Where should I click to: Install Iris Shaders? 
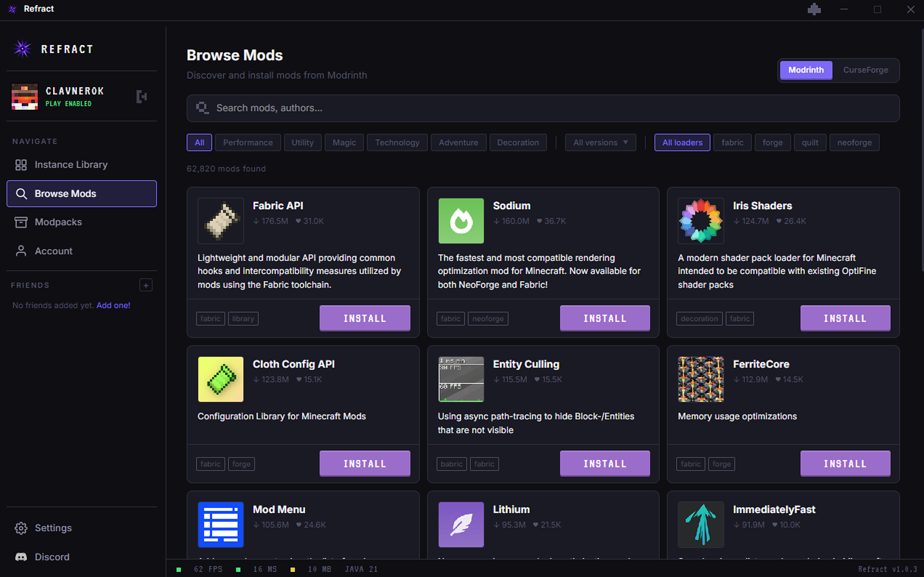845,318
